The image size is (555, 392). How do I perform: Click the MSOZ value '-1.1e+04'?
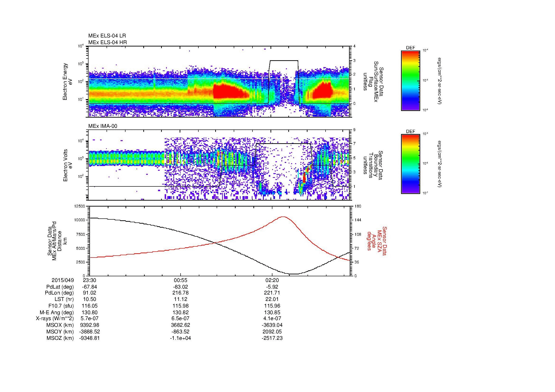[181, 338]
